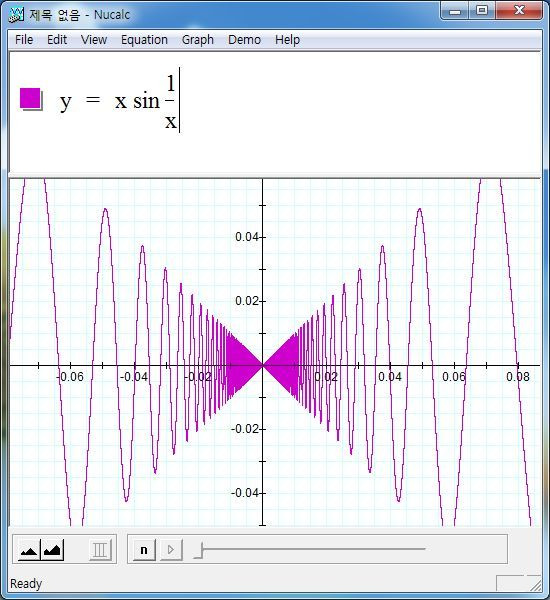Open the Demo menu
The width and height of the screenshot is (550, 600).
244,39
